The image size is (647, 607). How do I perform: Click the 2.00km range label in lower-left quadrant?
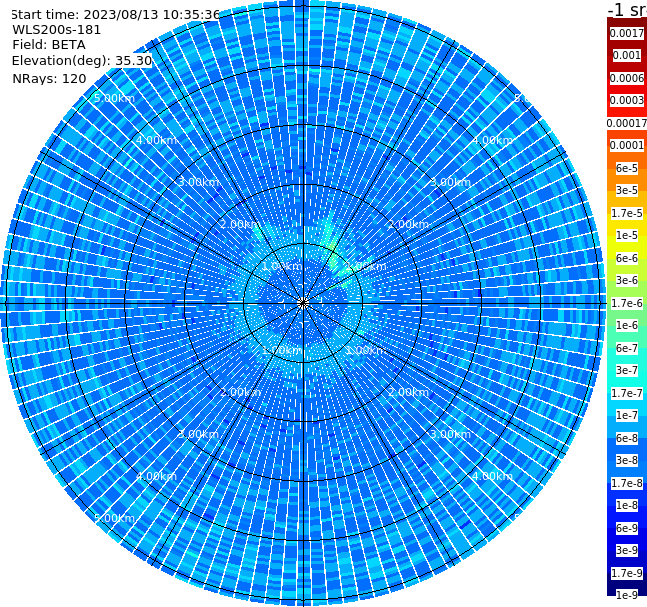click(x=240, y=392)
